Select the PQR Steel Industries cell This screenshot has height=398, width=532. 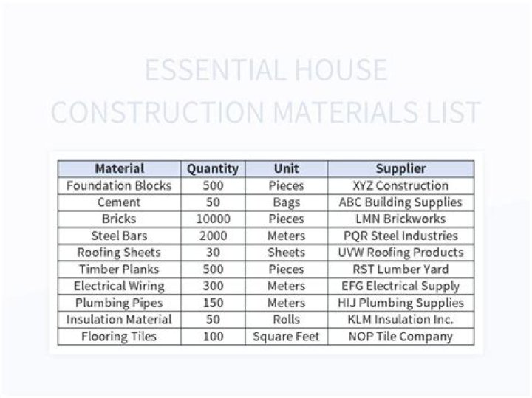[x=400, y=236]
